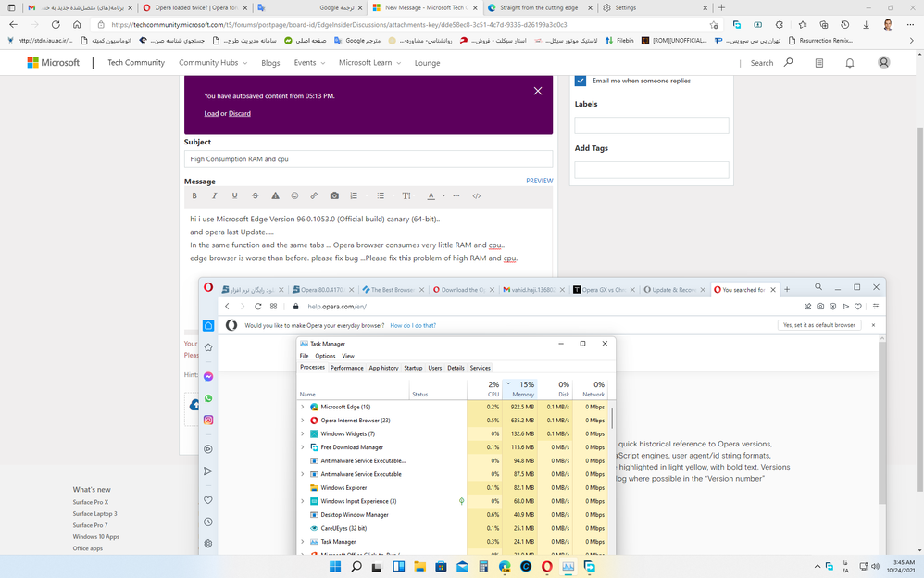Switch to Performance tab in Task Manager
The image size is (924, 578).
(346, 368)
